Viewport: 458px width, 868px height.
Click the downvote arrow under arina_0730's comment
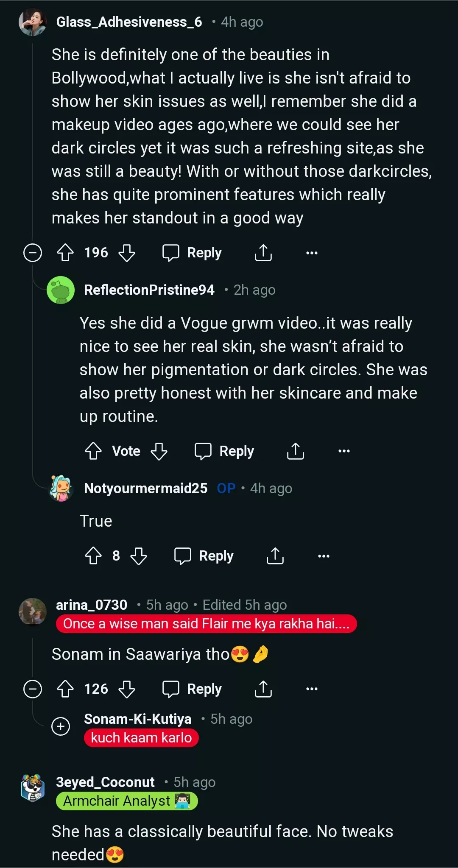[126, 689]
